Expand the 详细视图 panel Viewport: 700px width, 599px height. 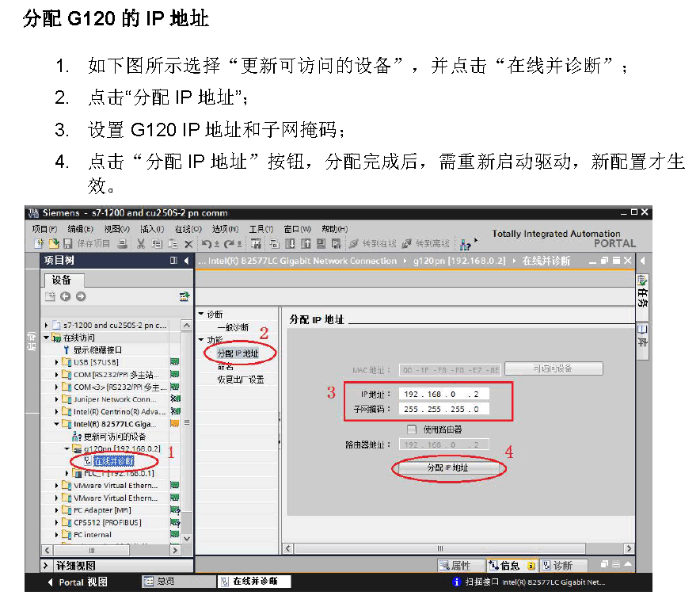(46, 566)
